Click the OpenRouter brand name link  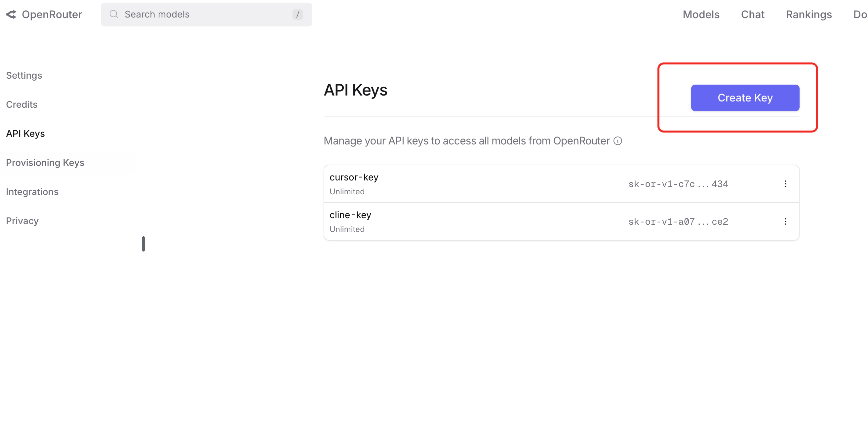(x=52, y=15)
